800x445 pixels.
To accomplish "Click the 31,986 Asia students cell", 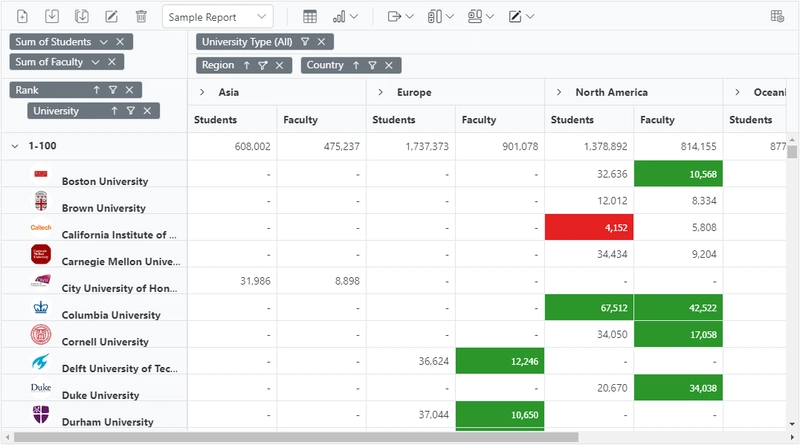I will pyautogui.click(x=232, y=281).
